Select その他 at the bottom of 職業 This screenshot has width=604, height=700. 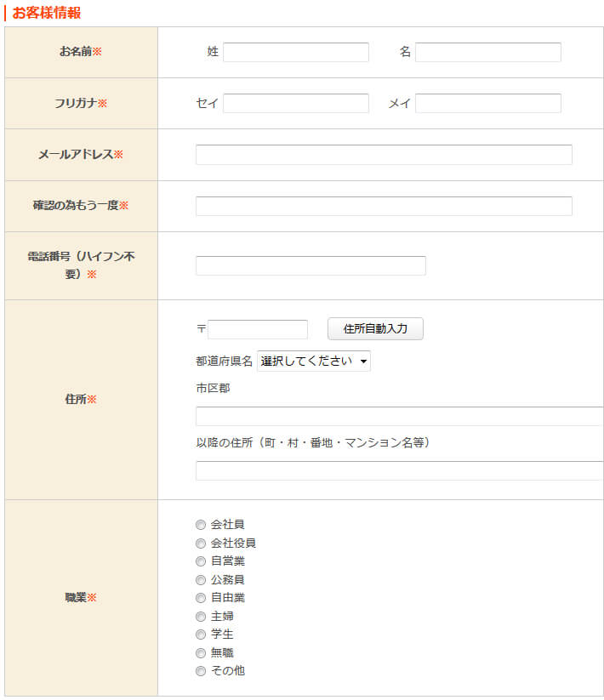click(x=200, y=671)
